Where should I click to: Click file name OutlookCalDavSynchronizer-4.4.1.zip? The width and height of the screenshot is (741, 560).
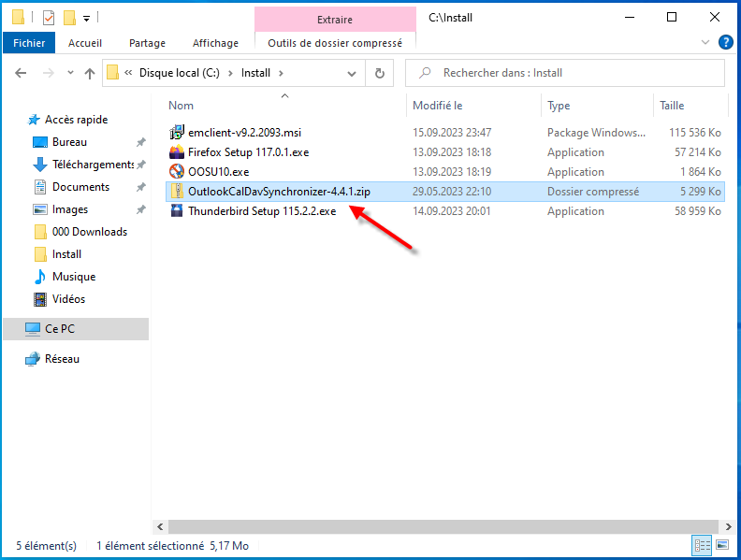click(x=279, y=192)
